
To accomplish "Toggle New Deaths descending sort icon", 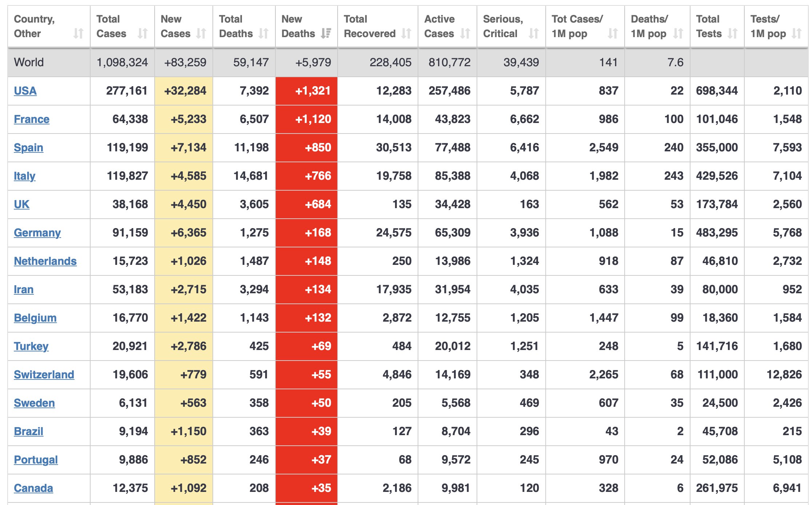I will click(326, 33).
